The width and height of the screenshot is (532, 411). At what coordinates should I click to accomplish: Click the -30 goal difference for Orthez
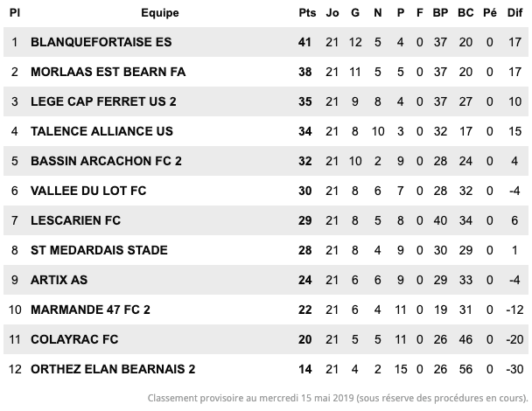tap(514, 369)
